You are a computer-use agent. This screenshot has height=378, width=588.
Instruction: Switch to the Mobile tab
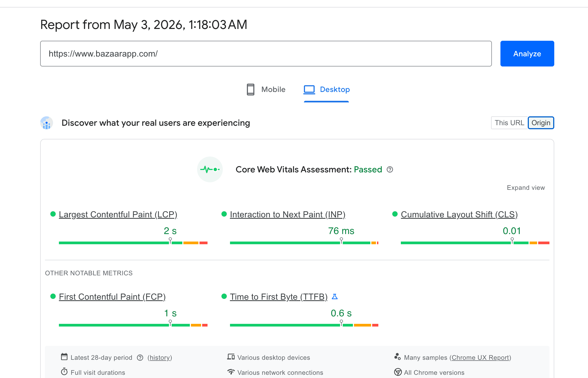click(266, 90)
